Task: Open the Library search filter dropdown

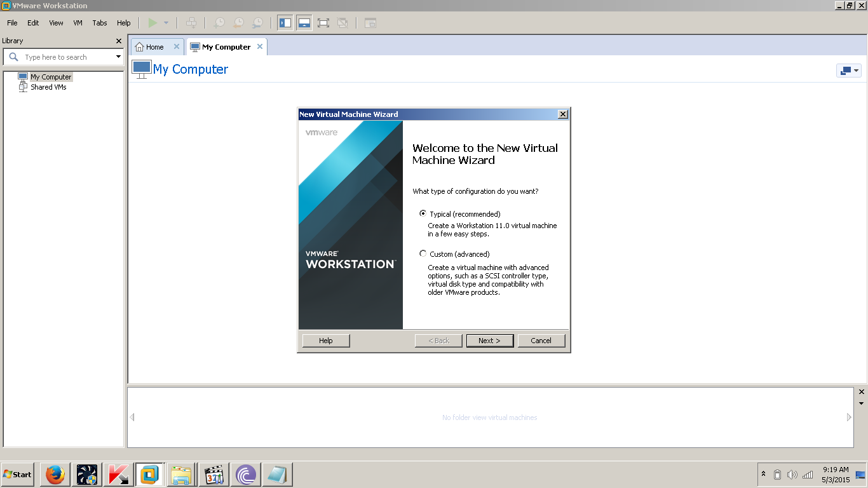Action: (118, 57)
